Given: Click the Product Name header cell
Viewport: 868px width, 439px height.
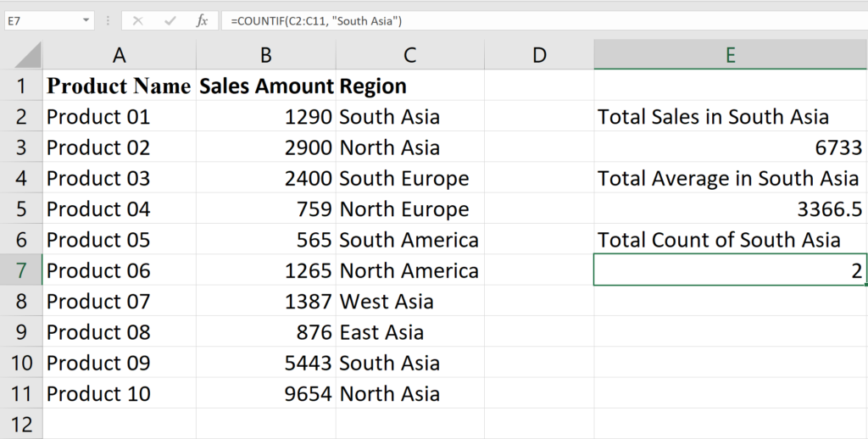Looking at the screenshot, I should point(119,86).
